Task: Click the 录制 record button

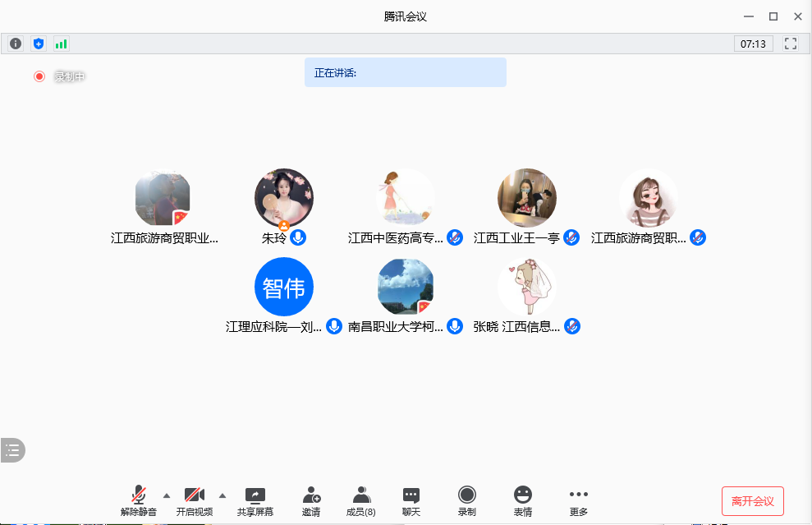Action: point(466,500)
